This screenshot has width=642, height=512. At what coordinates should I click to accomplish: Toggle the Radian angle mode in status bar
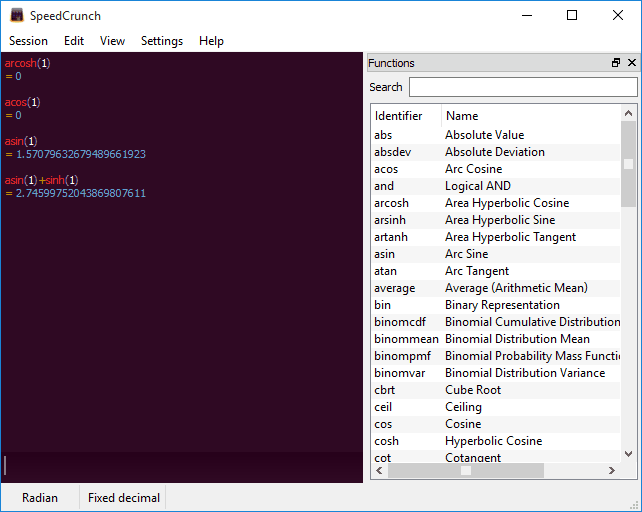[x=40, y=498]
